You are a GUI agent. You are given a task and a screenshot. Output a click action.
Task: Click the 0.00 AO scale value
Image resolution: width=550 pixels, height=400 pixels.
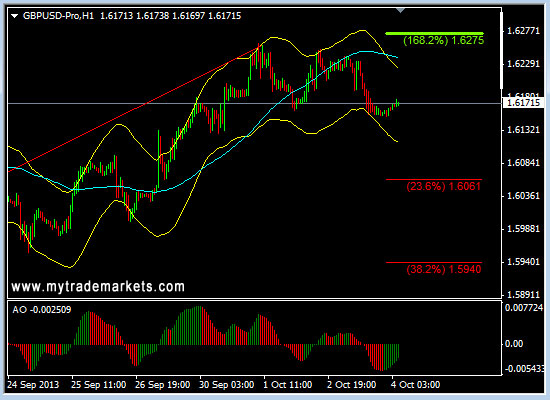tap(514, 344)
